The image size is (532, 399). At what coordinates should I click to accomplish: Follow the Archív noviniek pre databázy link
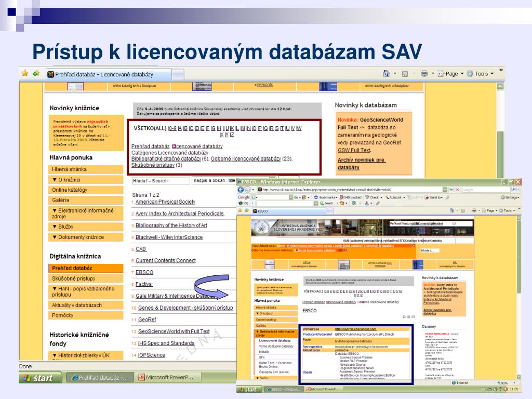click(361, 164)
